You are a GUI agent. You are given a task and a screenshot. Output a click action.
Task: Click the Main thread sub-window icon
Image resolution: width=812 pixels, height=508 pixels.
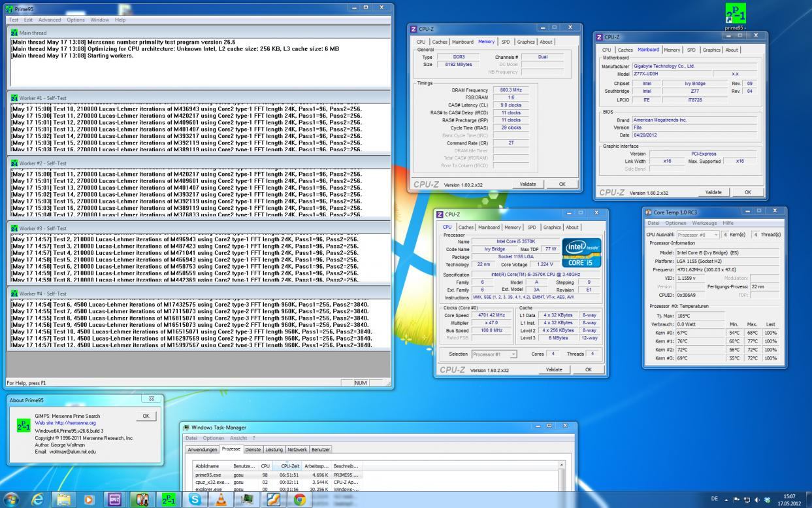click(x=14, y=33)
